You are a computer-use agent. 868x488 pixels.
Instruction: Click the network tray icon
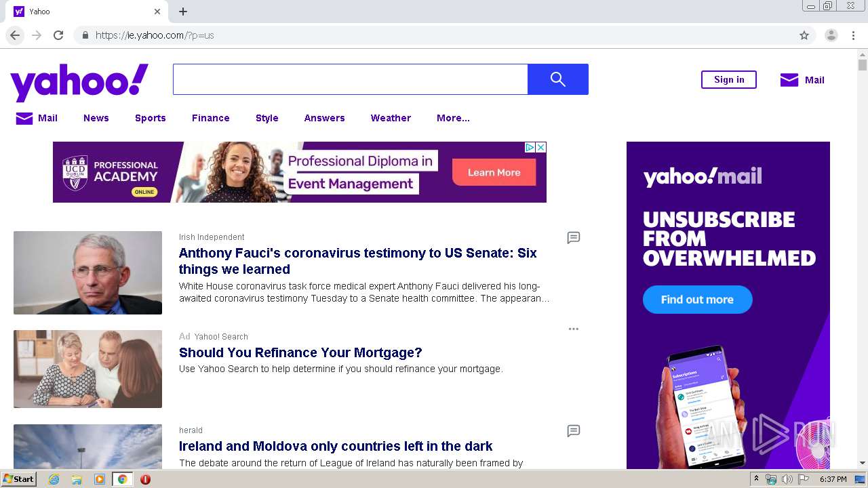click(771, 479)
